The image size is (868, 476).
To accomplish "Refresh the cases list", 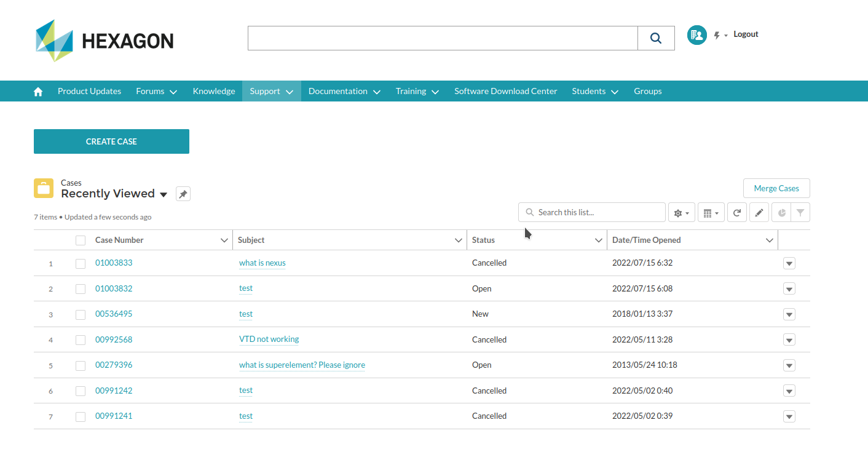I will coord(737,212).
